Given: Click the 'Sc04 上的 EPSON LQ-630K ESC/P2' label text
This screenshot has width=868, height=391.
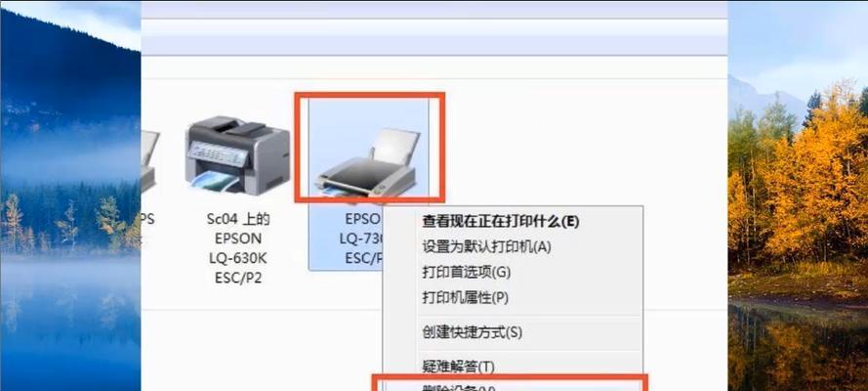Looking at the screenshot, I should tap(238, 248).
